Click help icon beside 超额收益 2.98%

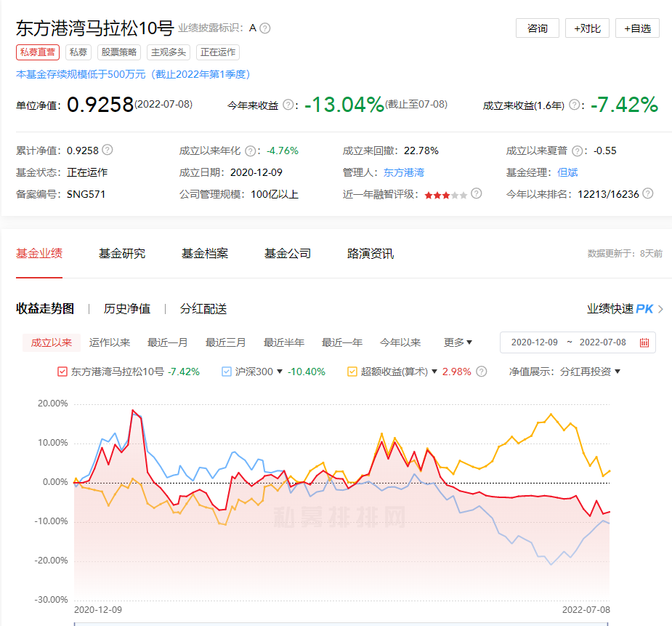(481, 372)
